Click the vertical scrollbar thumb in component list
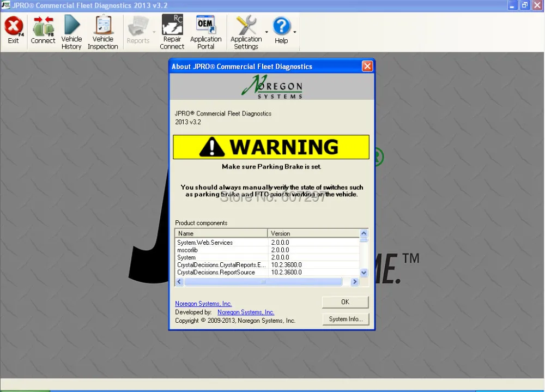The height and width of the screenshot is (392, 545). (364, 240)
